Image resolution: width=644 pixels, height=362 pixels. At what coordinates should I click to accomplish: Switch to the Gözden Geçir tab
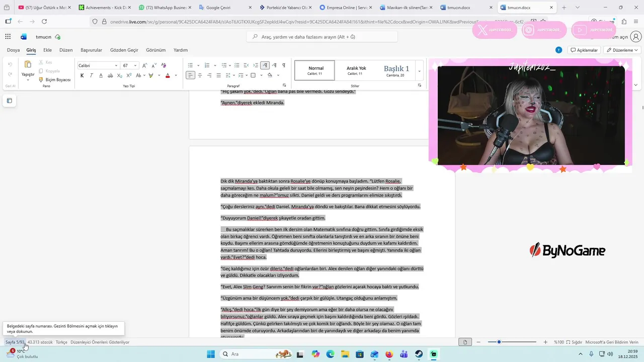[x=124, y=50]
